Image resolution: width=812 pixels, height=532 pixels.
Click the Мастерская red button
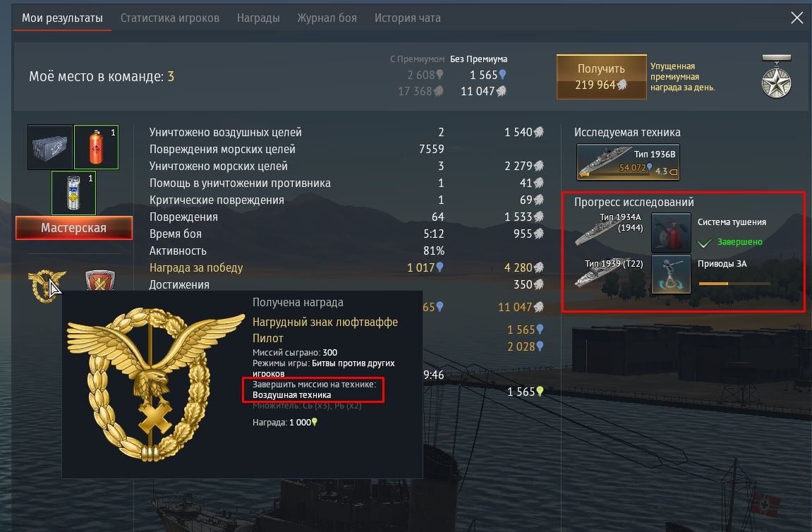74,228
